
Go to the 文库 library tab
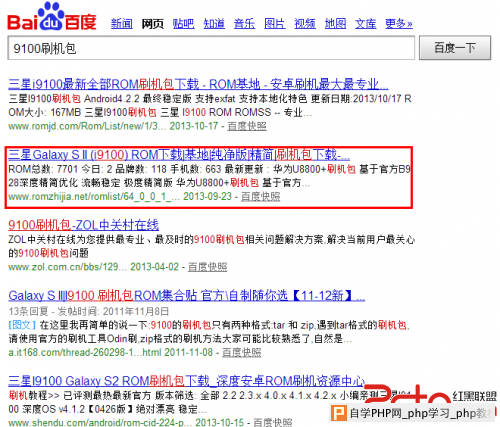366,24
